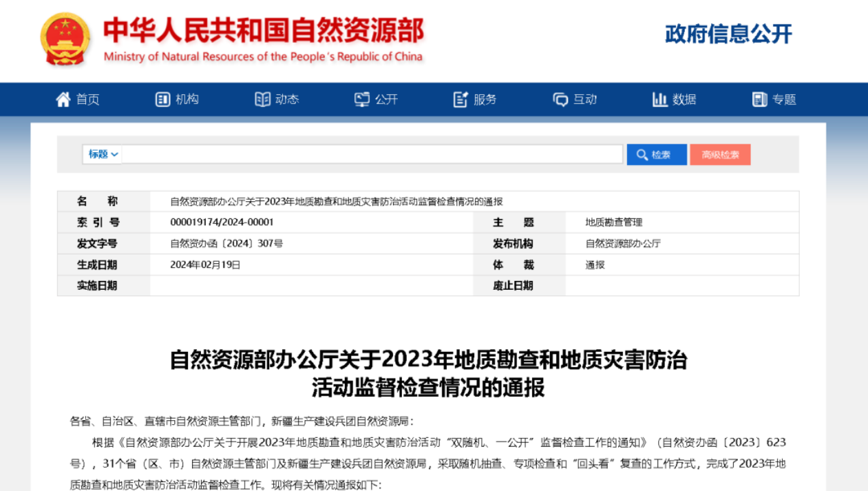
Task: Click the blue 检索 search button
Action: click(x=657, y=155)
